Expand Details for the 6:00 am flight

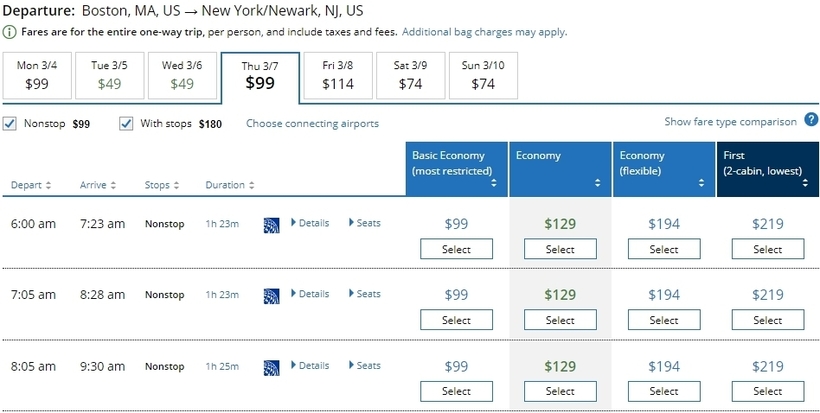click(x=310, y=223)
